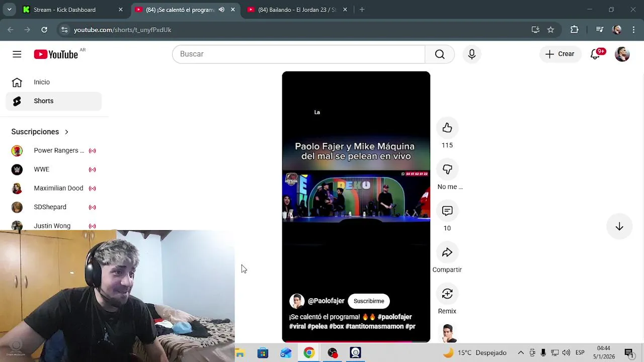Remix this short

447,294
